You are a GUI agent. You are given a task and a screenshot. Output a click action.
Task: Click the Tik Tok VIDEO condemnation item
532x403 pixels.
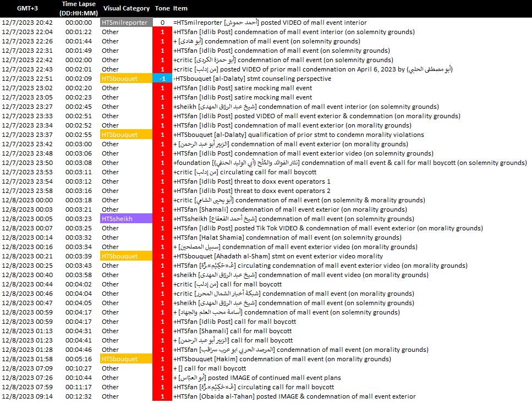coord(328,228)
